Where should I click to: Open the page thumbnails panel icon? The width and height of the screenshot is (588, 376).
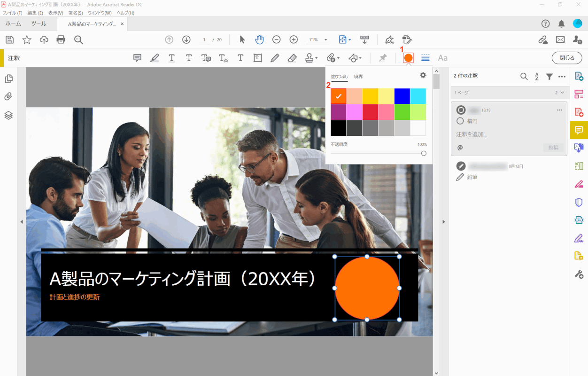(x=8, y=78)
